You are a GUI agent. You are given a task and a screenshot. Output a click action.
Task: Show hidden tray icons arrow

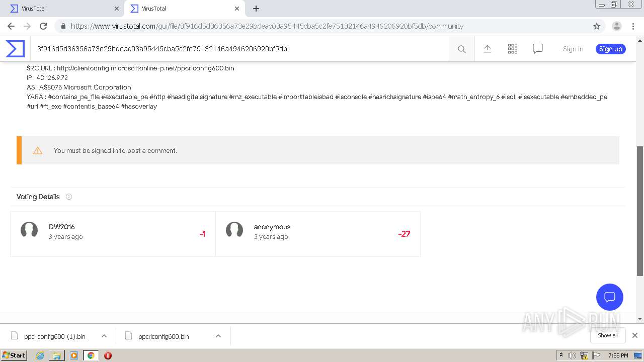tap(561, 355)
